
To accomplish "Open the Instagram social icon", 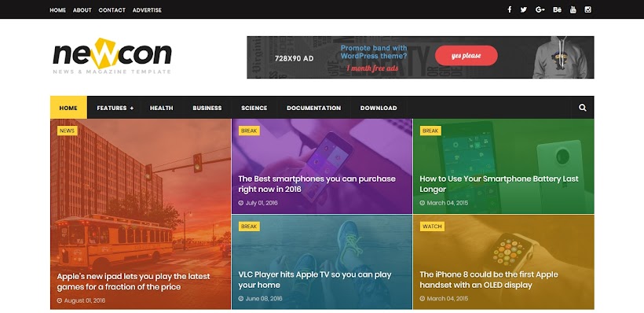I will [587, 9].
